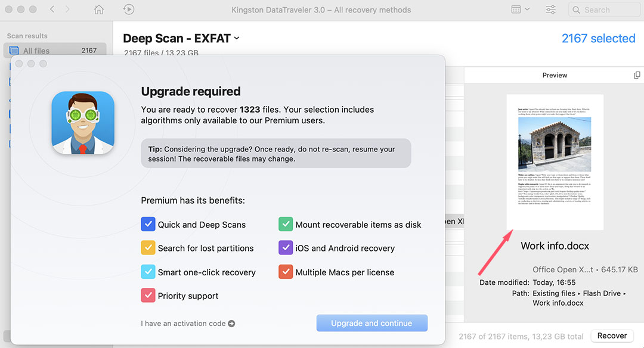
Task: Toggle the Quick and Deep Scans checkbox
Action: coord(148,225)
